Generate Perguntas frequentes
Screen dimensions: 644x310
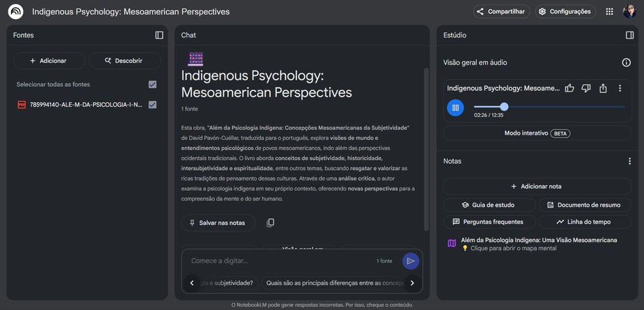490,222
